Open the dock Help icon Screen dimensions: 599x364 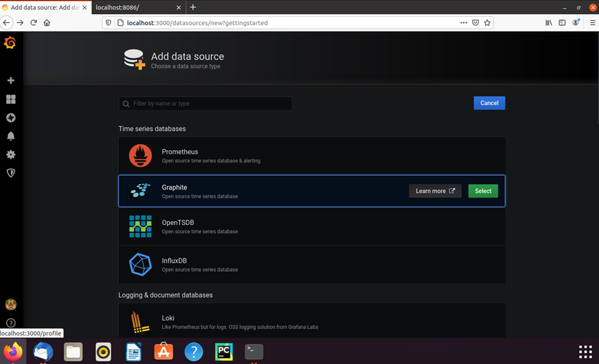194,351
